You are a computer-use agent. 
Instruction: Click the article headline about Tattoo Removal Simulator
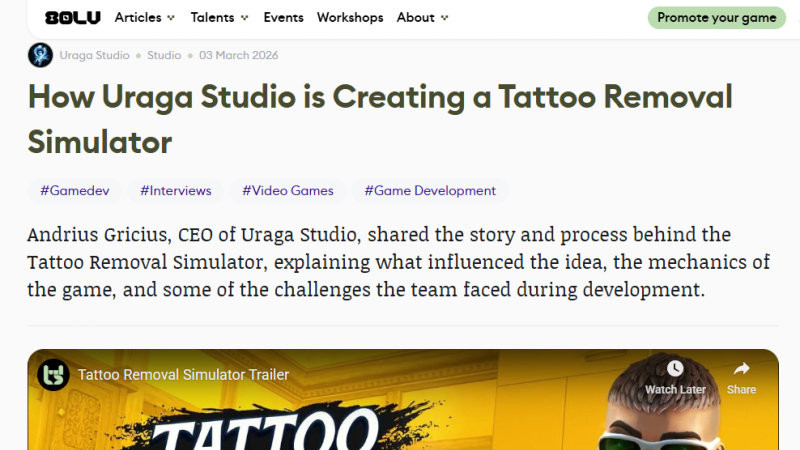click(x=380, y=119)
